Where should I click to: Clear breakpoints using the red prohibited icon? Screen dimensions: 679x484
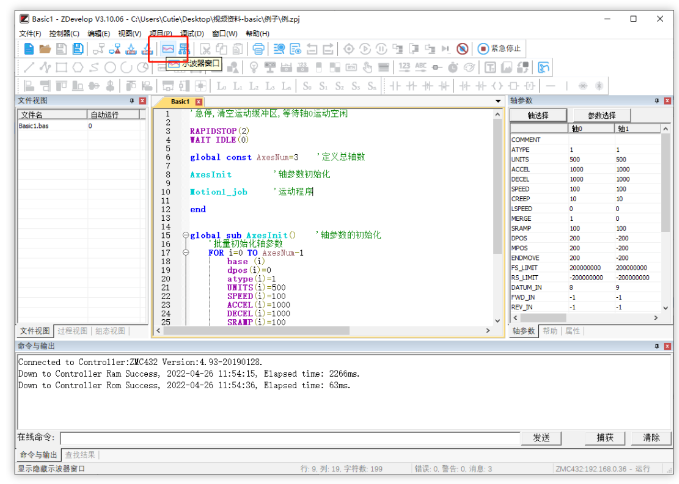coord(462,49)
